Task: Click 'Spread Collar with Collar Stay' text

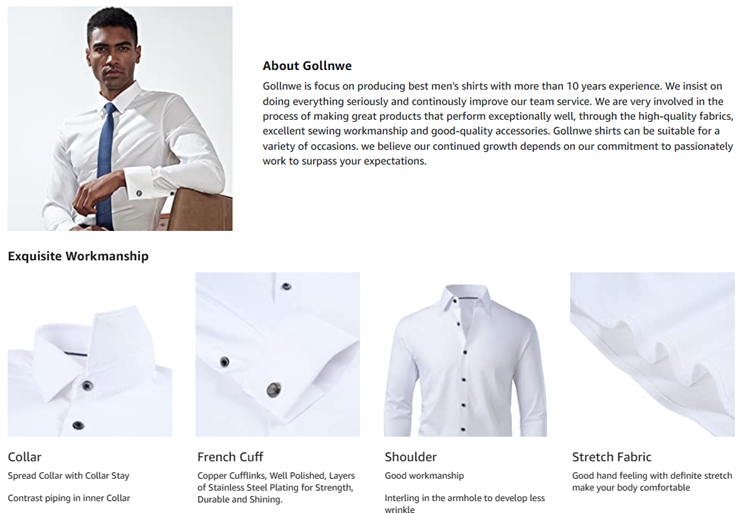Action: pyautogui.click(x=69, y=475)
